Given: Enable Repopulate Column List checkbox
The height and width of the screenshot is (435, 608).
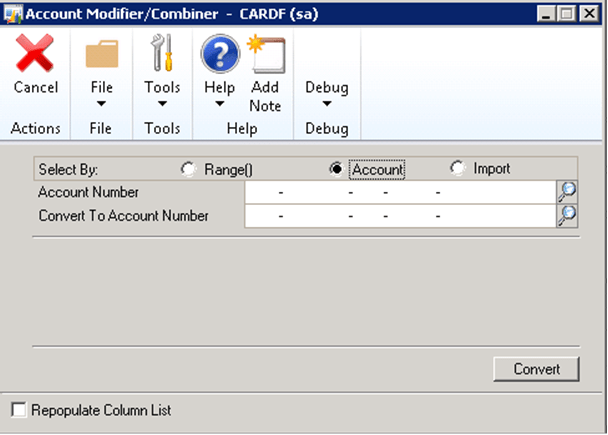Looking at the screenshot, I should click(x=17, y=409).
